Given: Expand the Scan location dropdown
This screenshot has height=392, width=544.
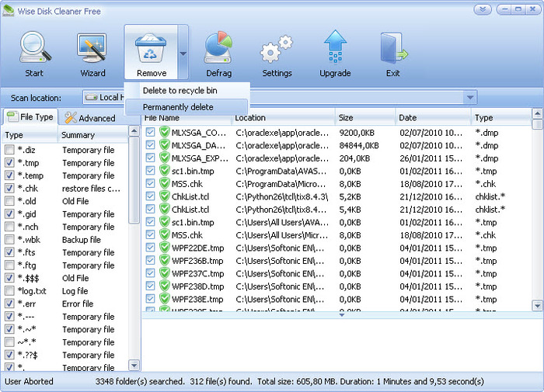Looking at the screenshot, I should (x=469, y=97).
